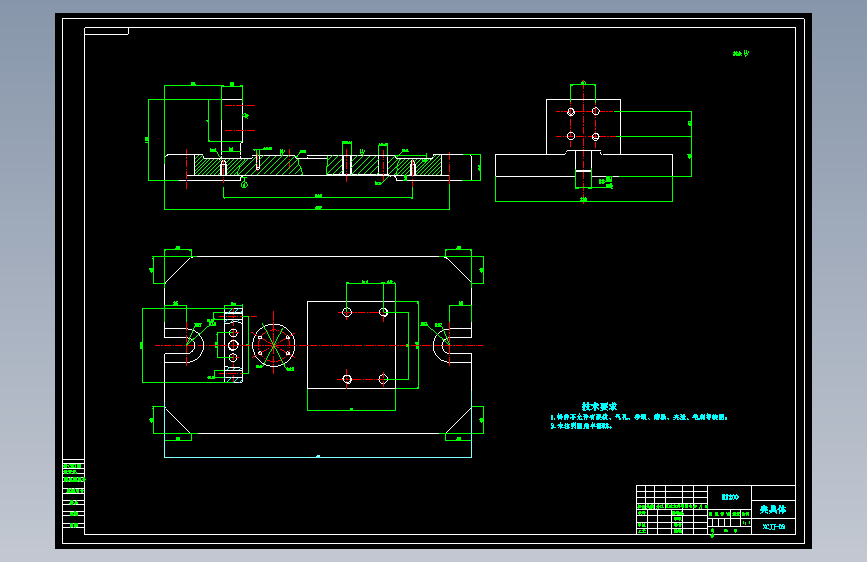Screen dimensions: 867x562
Task: Click the second technical requirement line
Action: pyautogui.click(x=581, y=426)
